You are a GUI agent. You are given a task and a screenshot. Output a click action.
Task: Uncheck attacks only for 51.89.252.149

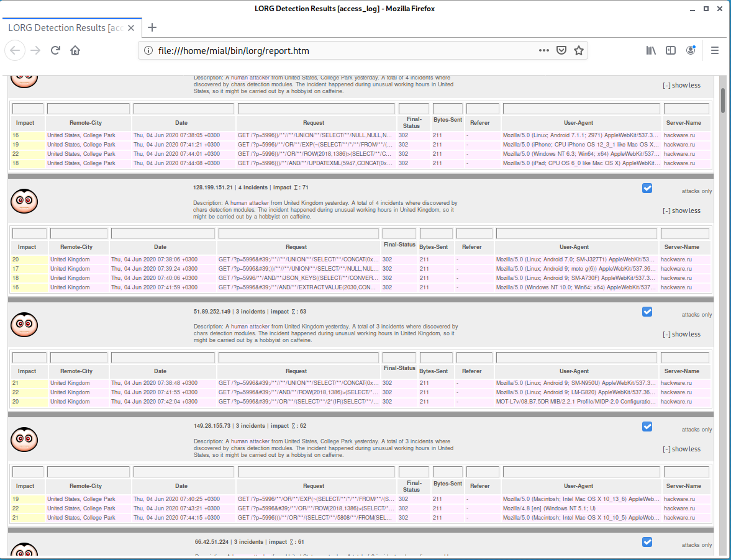point(647,312)
